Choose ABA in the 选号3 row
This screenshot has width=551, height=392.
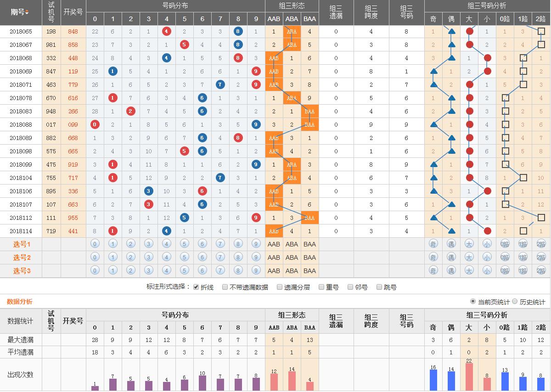292,271
